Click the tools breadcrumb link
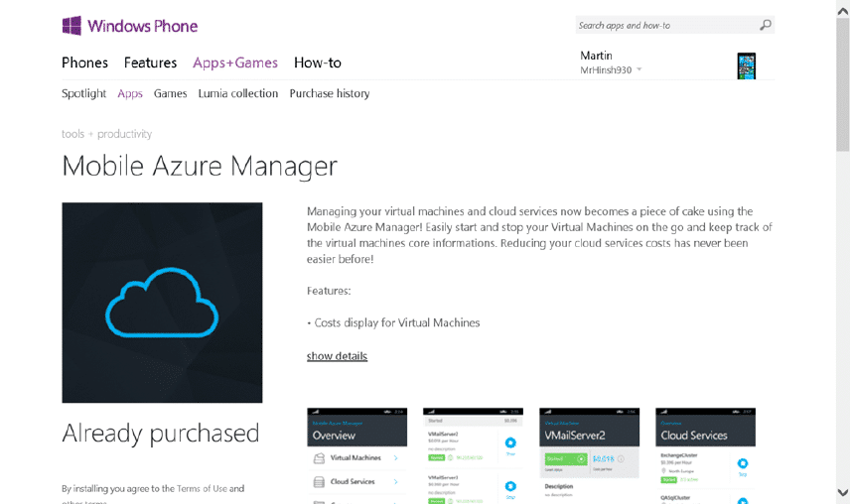The width and height of the screenshot is (850, 504). click(72, 134)
